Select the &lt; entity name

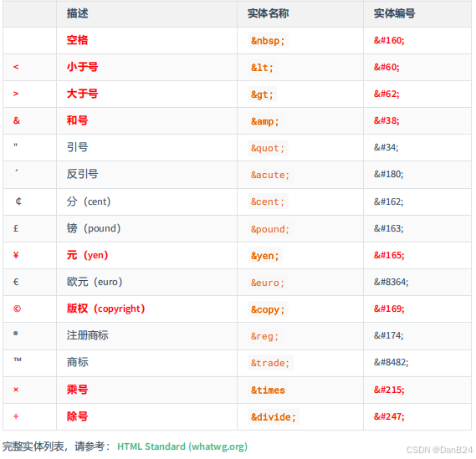[262, 68]
